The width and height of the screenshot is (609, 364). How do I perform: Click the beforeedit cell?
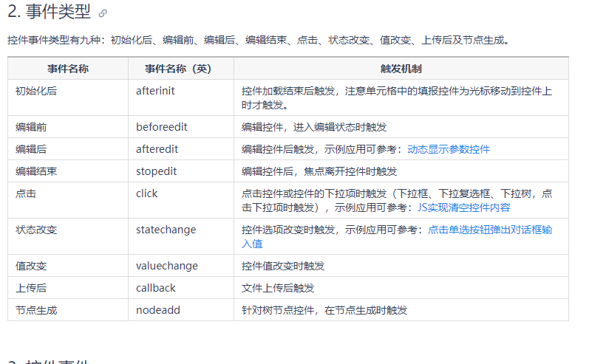(181, 127)
